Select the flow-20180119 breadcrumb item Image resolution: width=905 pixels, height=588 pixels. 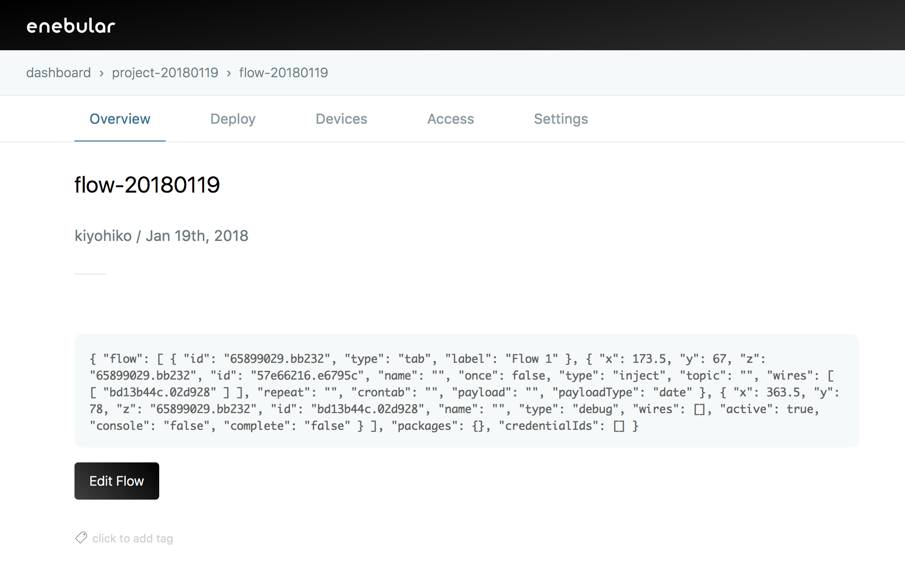pos(283,73)
